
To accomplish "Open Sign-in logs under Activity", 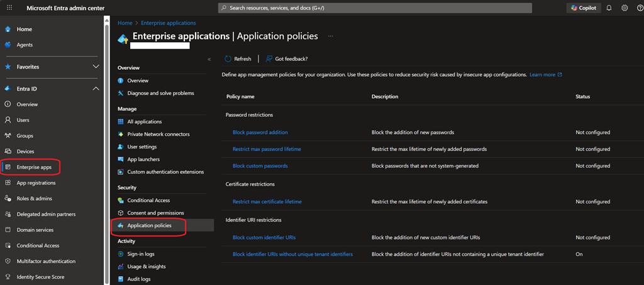I will pos(142,254).
